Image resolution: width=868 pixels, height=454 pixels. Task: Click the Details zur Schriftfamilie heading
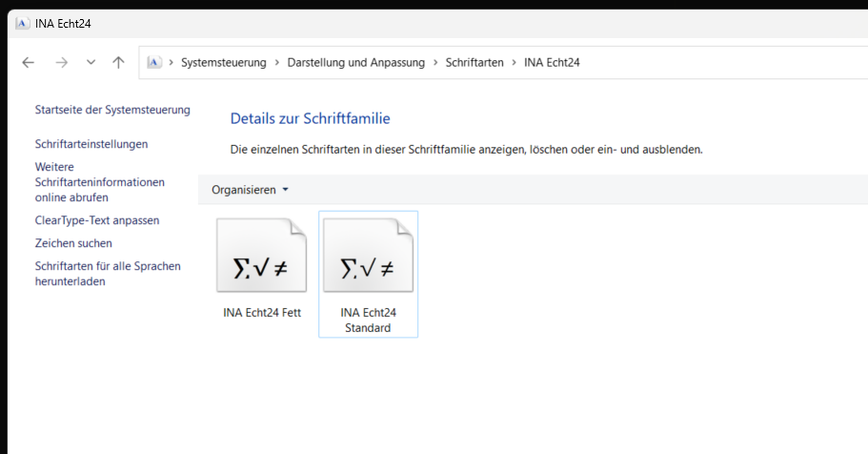click(x=310, y=118)
